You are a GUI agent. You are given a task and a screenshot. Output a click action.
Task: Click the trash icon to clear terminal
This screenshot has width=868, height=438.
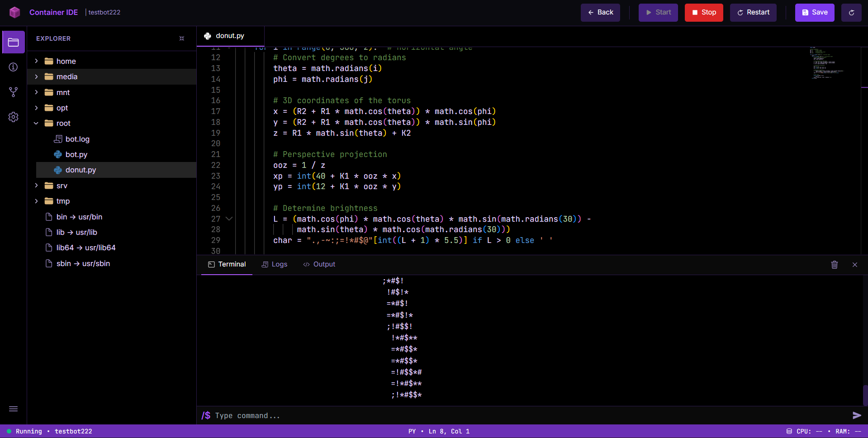point(835,265)
